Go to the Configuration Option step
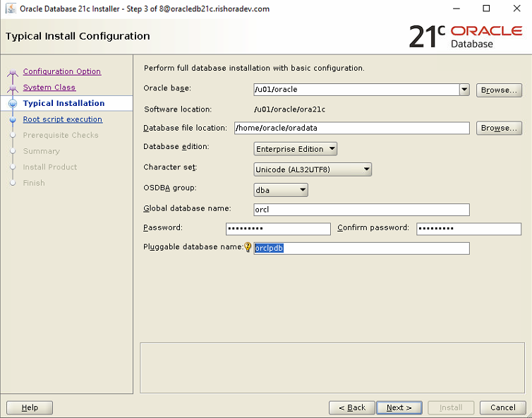Viewport: 532px width, 418px height. 62,71
